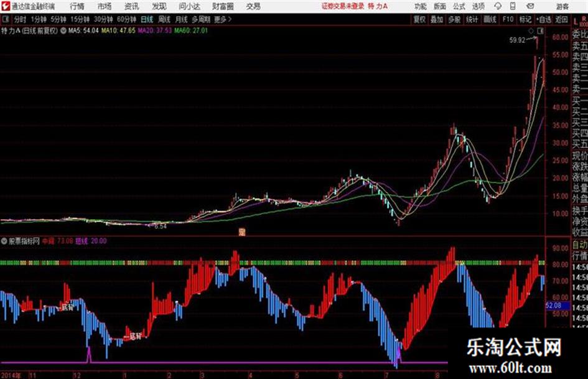588x379 pixels.
Task: Click the first 底背 divergence label
Action: [x=67, y=307]
